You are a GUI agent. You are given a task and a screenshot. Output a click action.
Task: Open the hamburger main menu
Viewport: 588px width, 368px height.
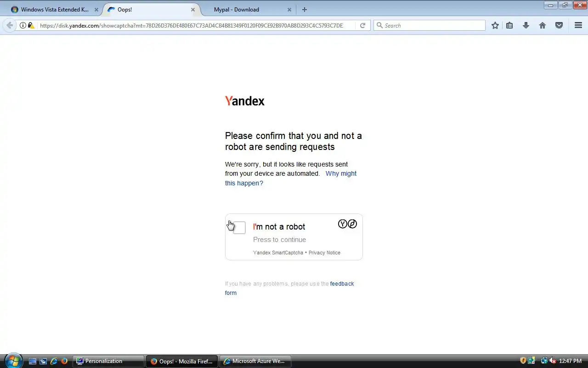(578, 25)
